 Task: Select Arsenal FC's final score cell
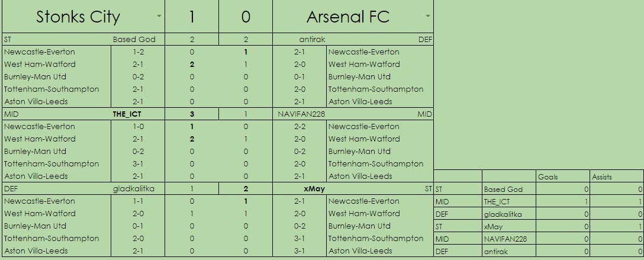coord(246,17)
